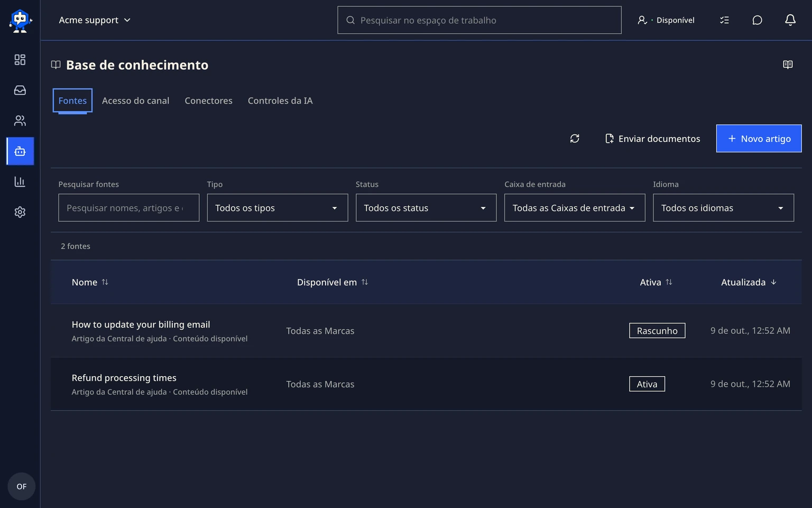The height and width of the screenshot is (508, 812).
Task: Select the Fontes tab
Action: (72, 101)
